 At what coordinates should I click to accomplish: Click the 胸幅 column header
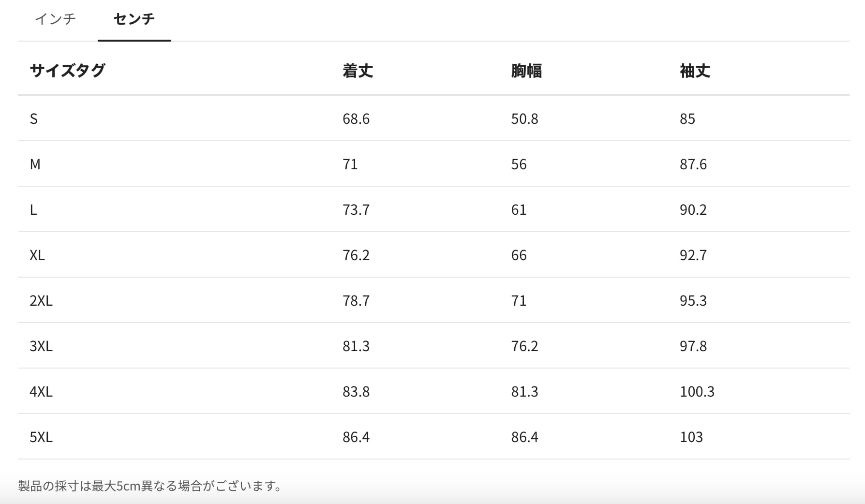[526, 71]
